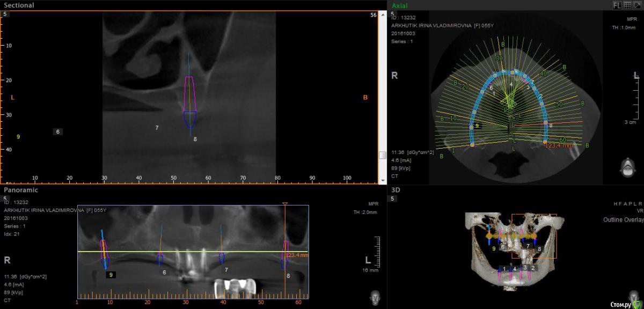
Task: Click the TH :1.0mm thickness label in Axial
Action: (624, 28)
